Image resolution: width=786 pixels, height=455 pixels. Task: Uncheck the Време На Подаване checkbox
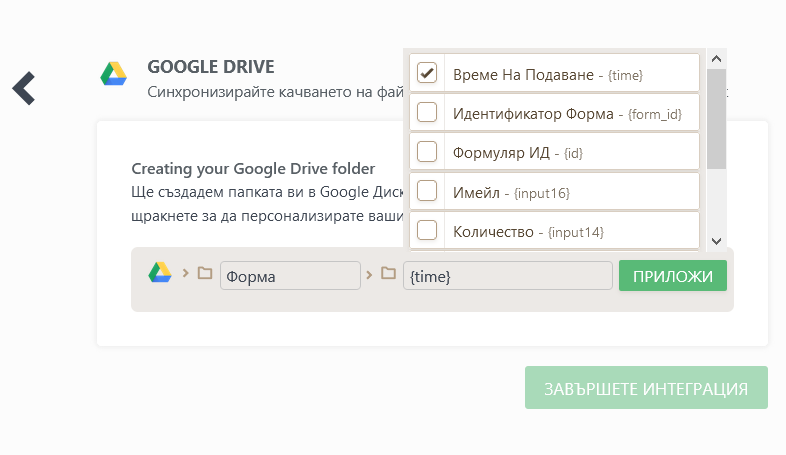pyautogui.click(x=427, y=73)
